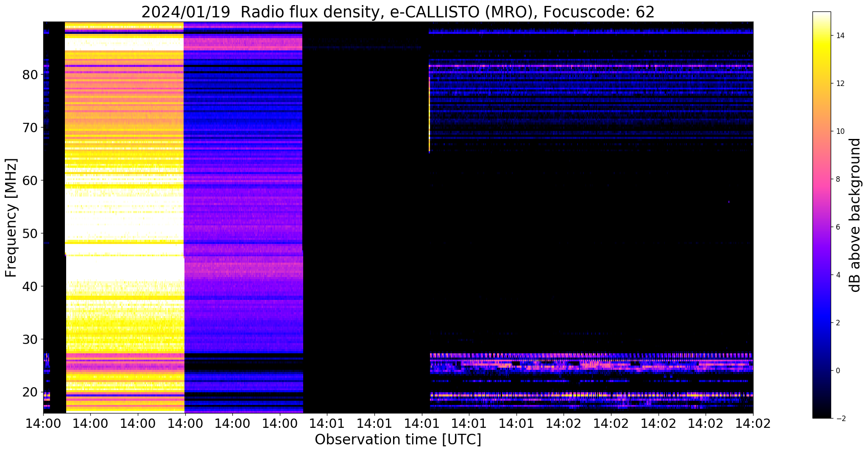Click the 60 tick on frequency axis
Image resolution: width=868 pixels, height=452 pixels.
31,181
